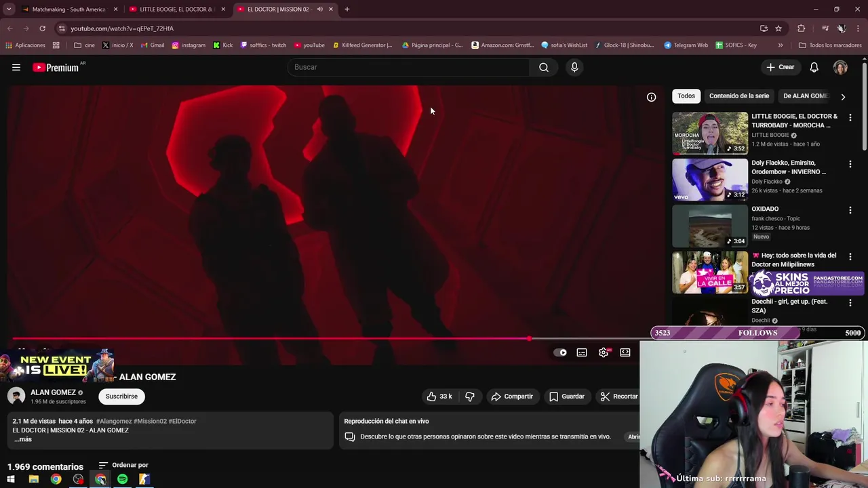Screen dimensions: 868x488
Task: Switch the player to theater mode
Action: click(x=625, y=352)
